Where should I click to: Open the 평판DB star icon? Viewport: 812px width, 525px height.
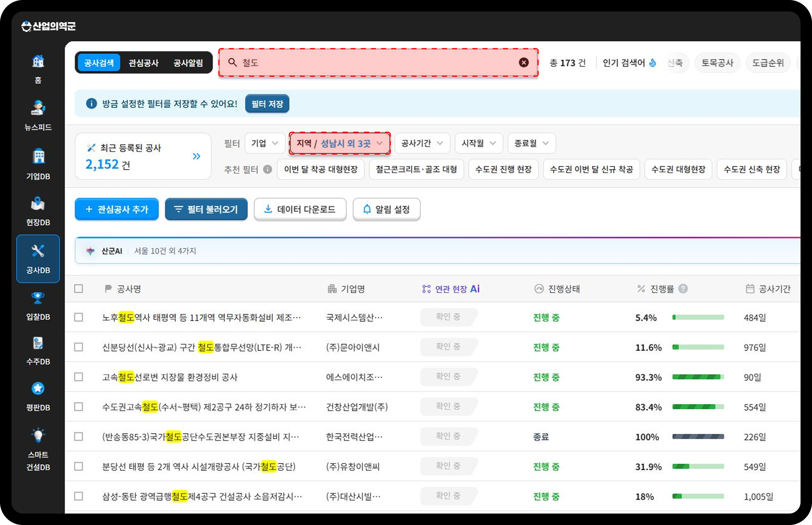(38, 388)
